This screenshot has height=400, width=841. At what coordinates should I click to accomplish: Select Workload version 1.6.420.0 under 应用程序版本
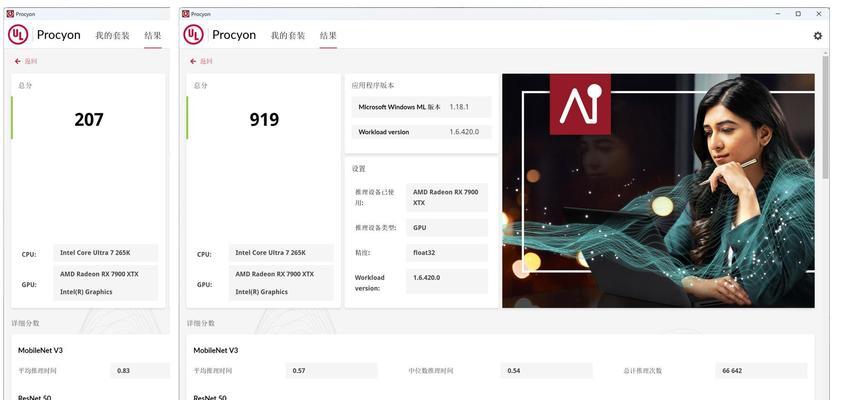(x=464, y=132)
